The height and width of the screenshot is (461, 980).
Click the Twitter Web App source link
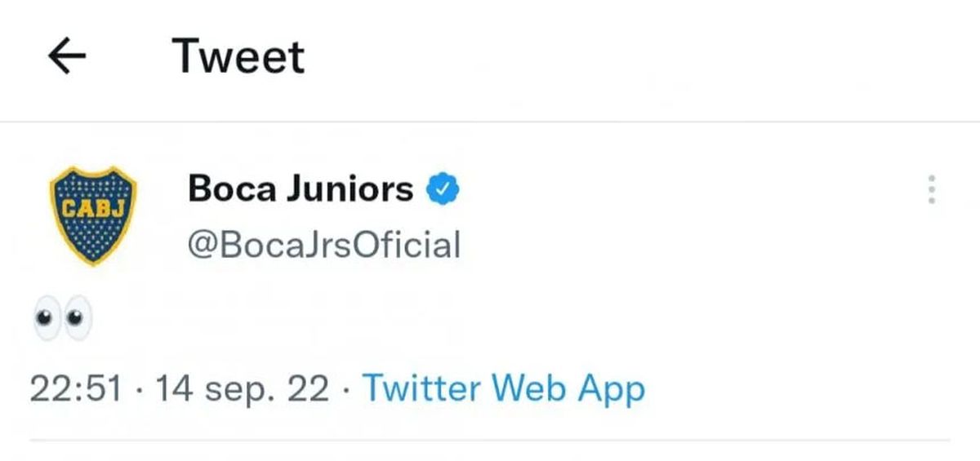click(x=503, y=388)
